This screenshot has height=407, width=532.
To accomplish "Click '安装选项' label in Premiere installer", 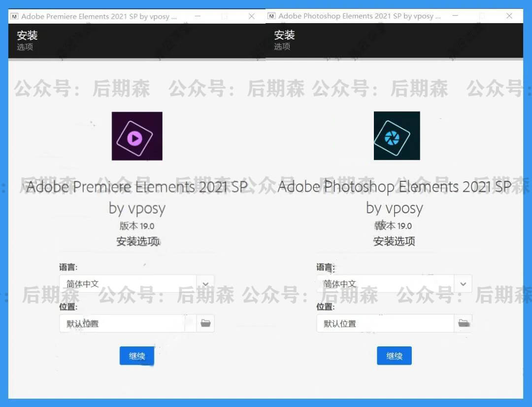I will pyautogui.click(x=138, y=241).
